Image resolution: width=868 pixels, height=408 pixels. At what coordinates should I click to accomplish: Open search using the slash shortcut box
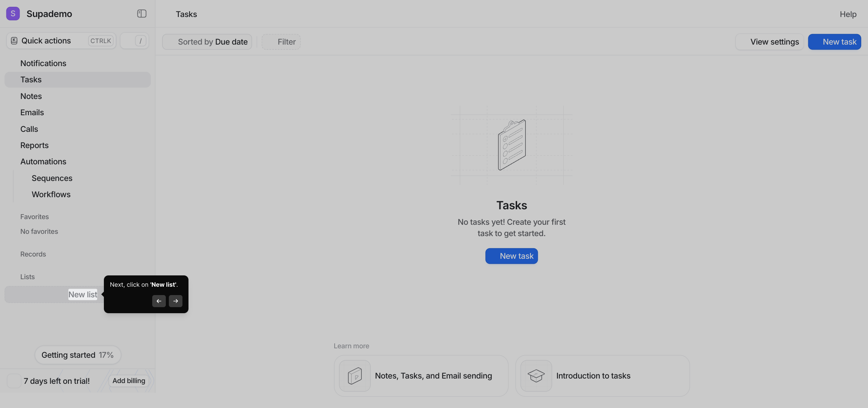pyautogui.click(x=134, y=41)
